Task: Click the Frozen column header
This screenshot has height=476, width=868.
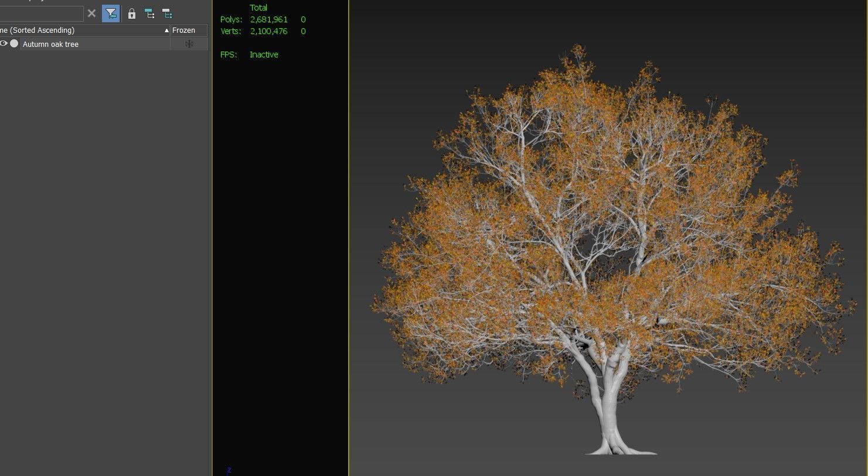Action: click(189, 30)
